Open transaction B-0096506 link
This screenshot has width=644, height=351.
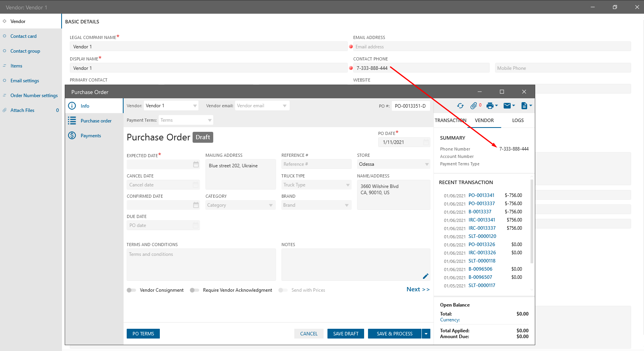[480, 269]
